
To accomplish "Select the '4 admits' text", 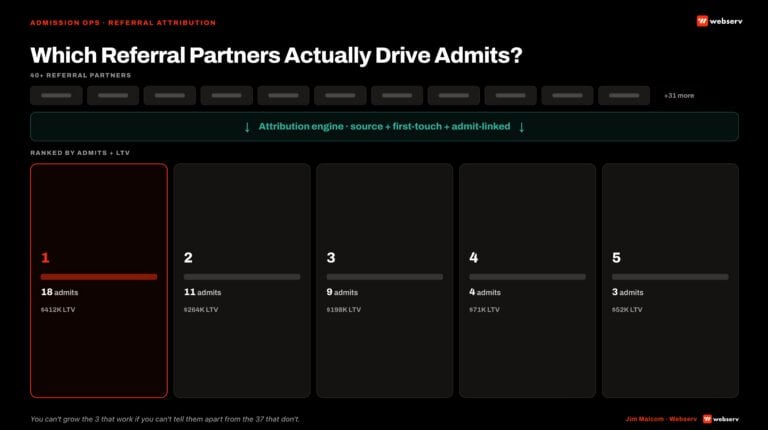I will coord(485,292).
